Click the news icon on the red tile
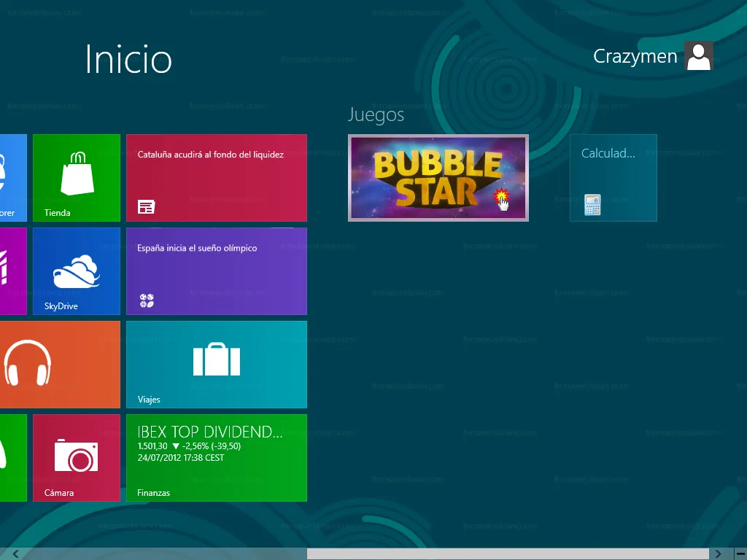747x560 pixels. point(146,207)
